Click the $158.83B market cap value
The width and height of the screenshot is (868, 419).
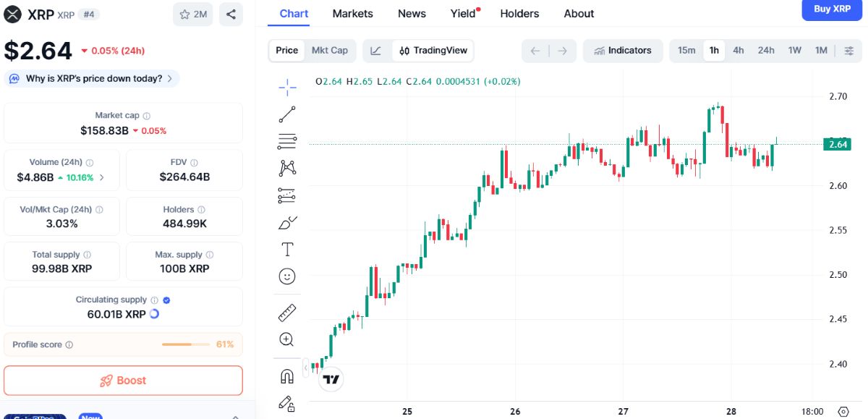pyautogui.click(x=105, y=130)
